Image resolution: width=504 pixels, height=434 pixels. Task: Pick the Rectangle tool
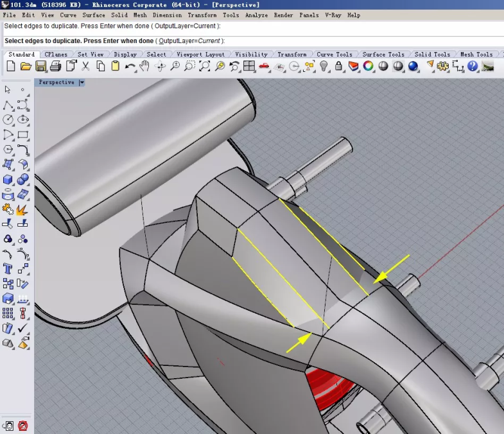pos(23,135)
